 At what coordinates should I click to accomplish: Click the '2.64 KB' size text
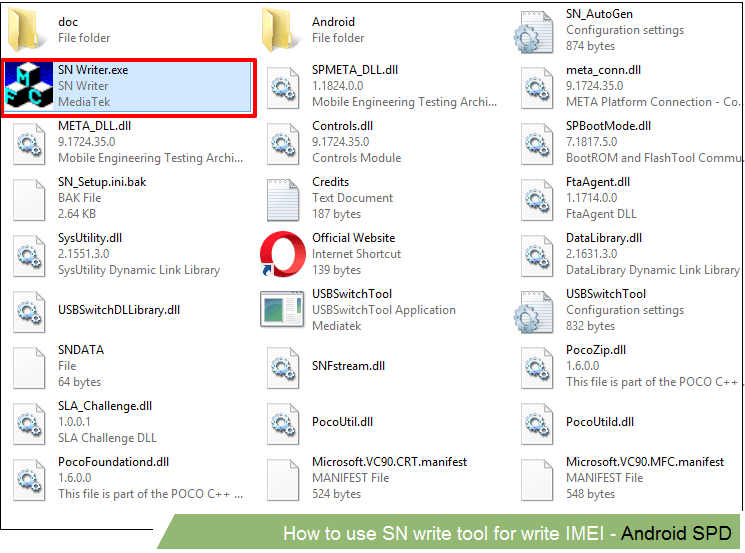77,214
